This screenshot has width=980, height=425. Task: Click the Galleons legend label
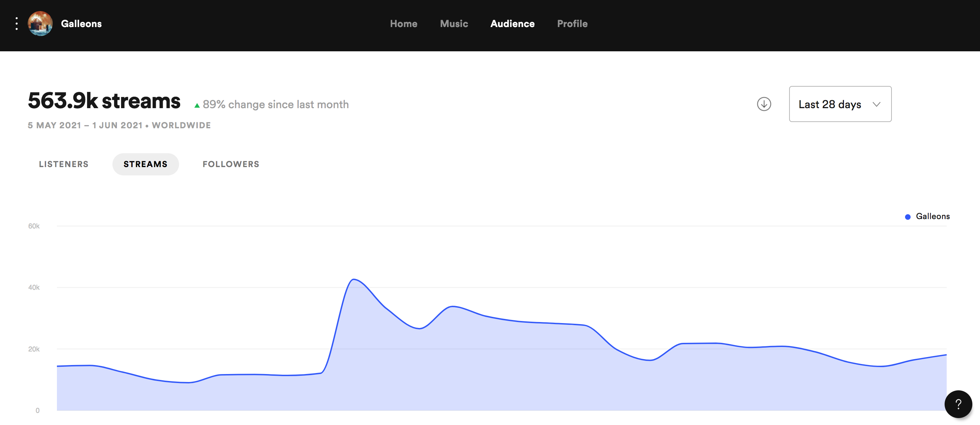(932, 216)
